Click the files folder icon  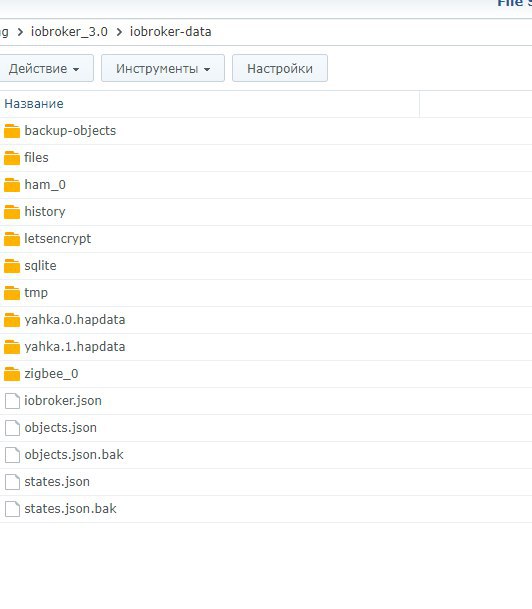pos(12,158)
